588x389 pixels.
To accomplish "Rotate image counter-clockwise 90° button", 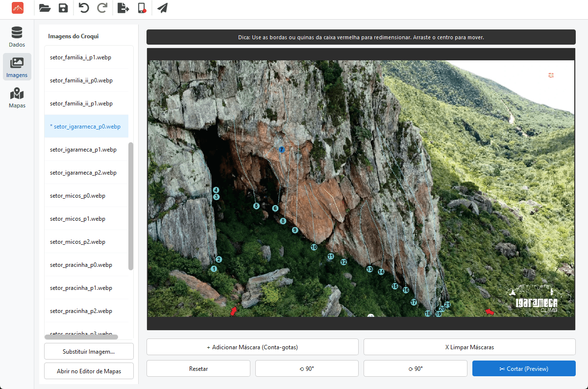I will [x=307, y=368].
